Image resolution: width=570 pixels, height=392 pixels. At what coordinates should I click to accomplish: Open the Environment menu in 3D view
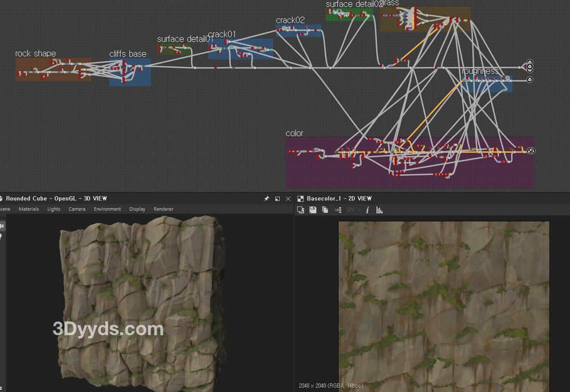tap(107, 209)
